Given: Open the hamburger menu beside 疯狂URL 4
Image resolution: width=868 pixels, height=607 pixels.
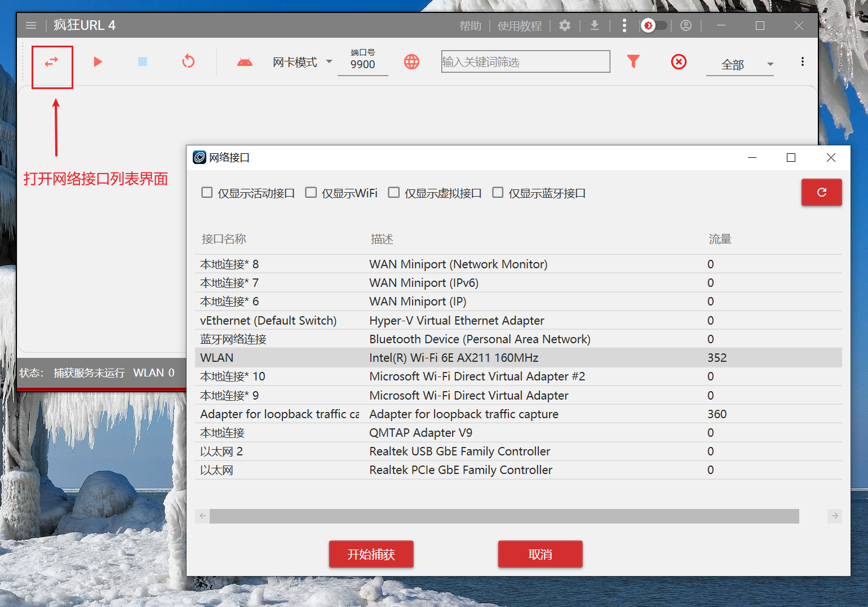Looking at the screenshot, I should [x=31, y=25].
